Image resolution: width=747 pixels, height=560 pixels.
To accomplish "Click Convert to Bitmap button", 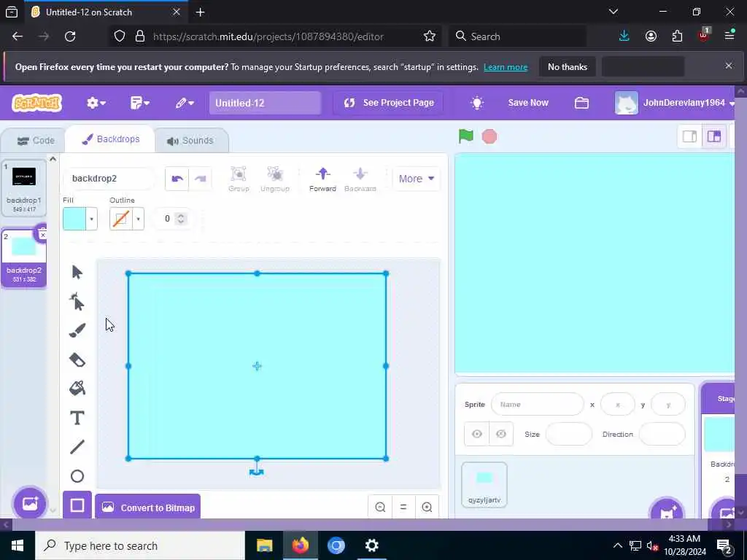I will 148,507.
